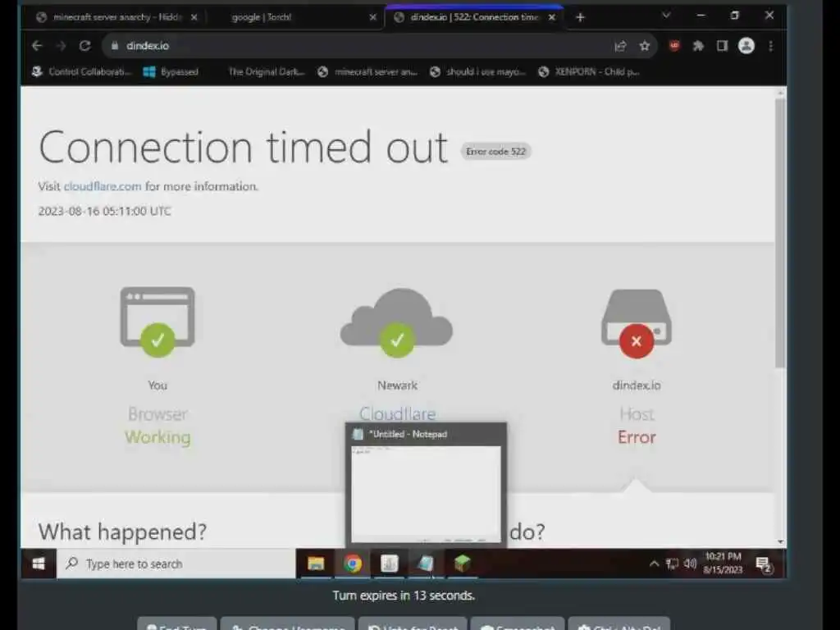Click the Connection timed out heading
Viewport: 840px width, 630px height.
tap(243, 147)
